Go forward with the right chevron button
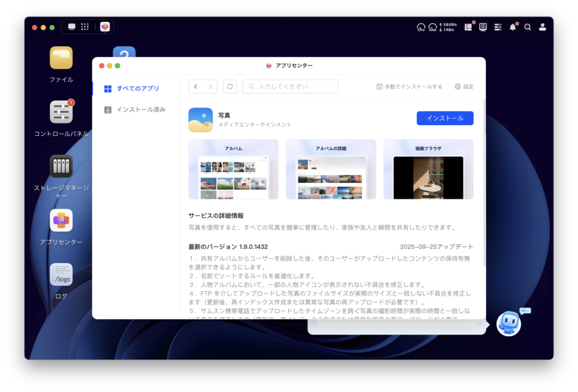Screen dimensions: 578x392 coord(210,86)
